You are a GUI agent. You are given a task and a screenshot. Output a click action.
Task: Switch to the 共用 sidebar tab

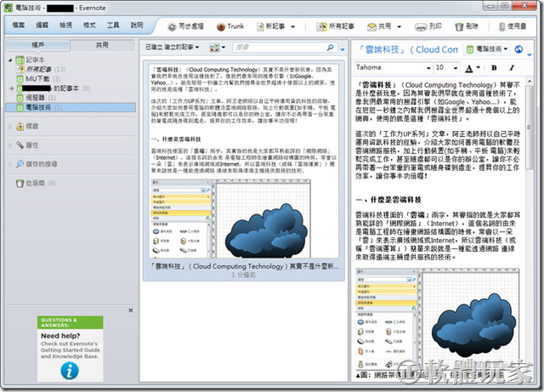(102, 45)
